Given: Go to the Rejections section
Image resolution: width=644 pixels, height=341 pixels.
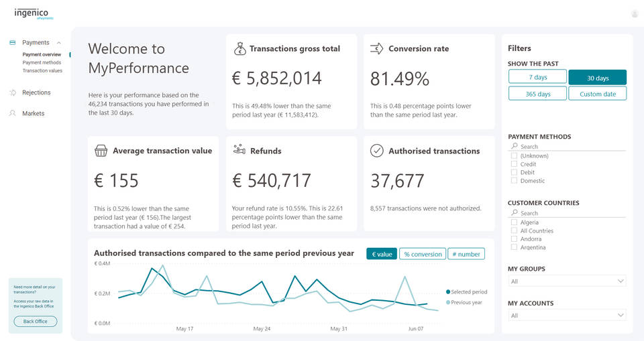Looking at the screenshot, I should pos(36,92).
